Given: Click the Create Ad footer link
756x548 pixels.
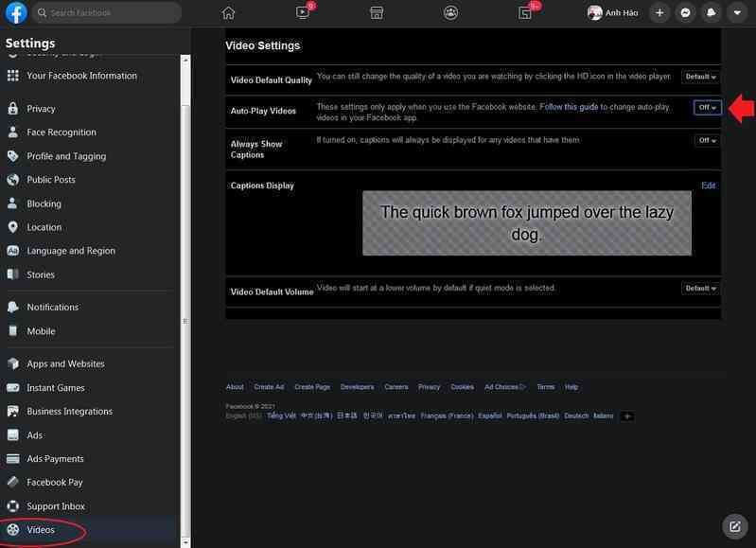Looking at the screenshot, I should [x=269, y=387].
